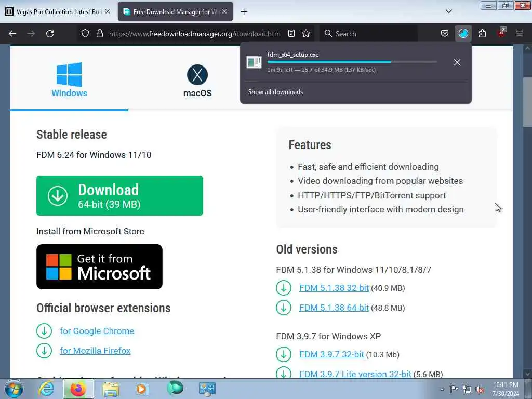The width and height of the screenshot is (532, 399).
Task: Download FDM 5.1.38 32-bit
Action: [334, 288]
